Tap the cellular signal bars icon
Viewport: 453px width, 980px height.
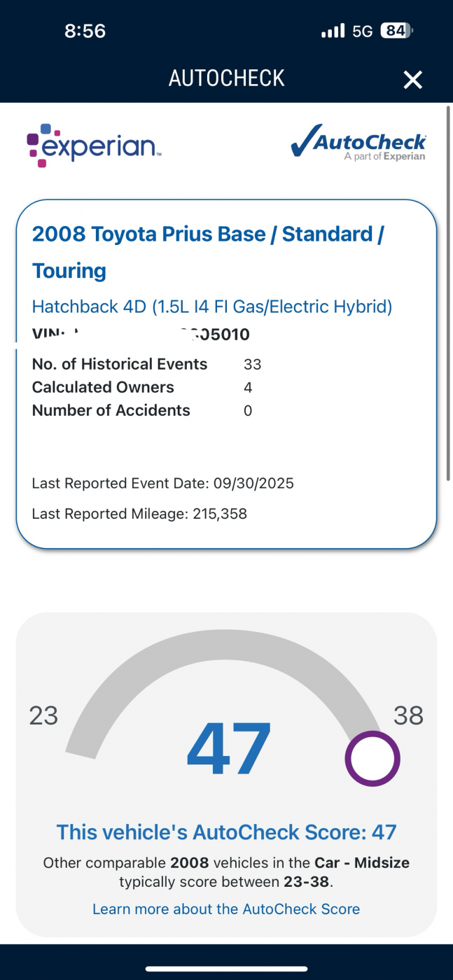coord(333,31)
